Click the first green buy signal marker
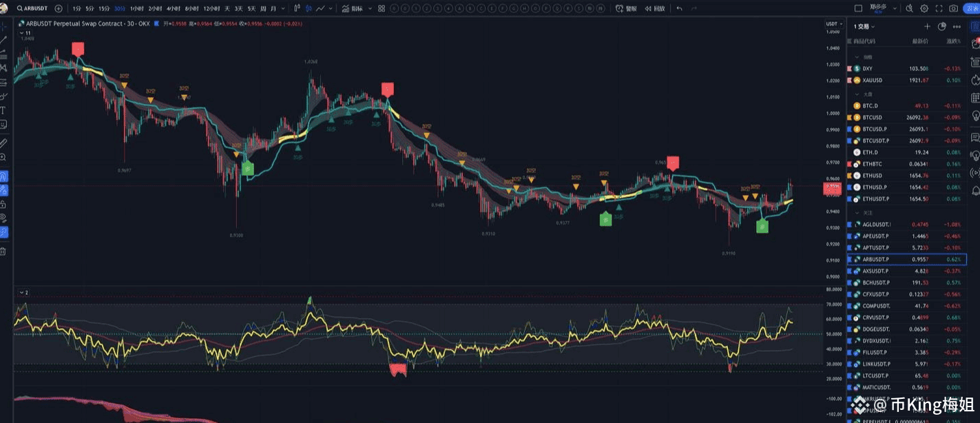The image size is (980, 423). pos(248,169)
